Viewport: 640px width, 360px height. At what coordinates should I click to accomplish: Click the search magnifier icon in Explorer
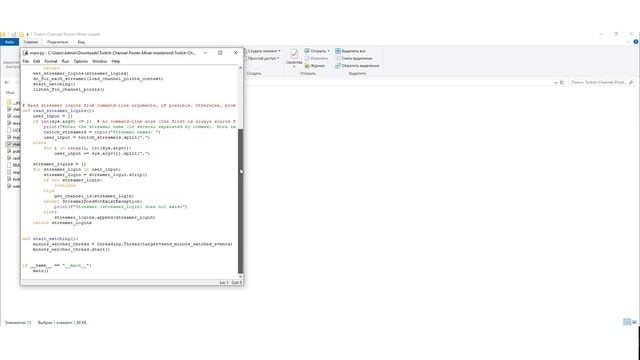pyautogui.click(x=631, y=82)
